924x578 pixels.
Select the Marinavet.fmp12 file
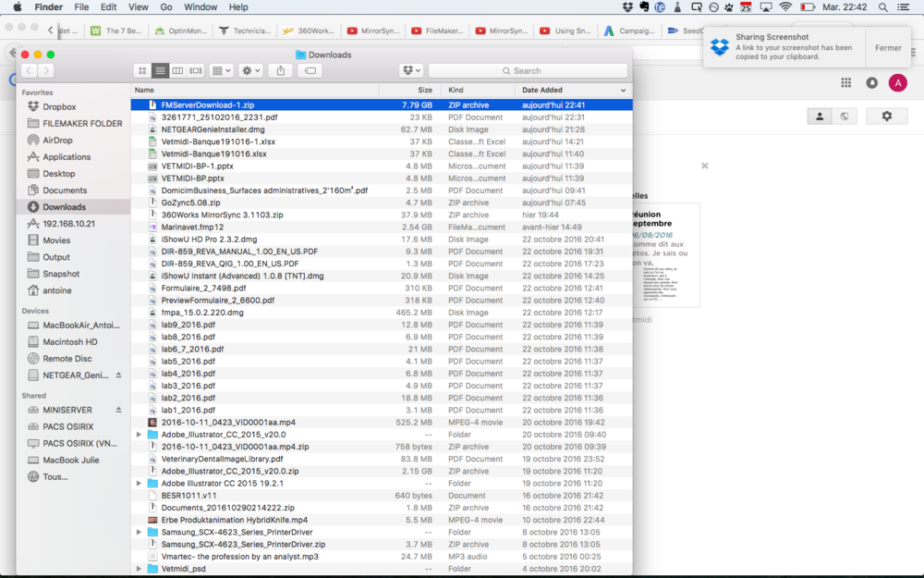(192, 227)
